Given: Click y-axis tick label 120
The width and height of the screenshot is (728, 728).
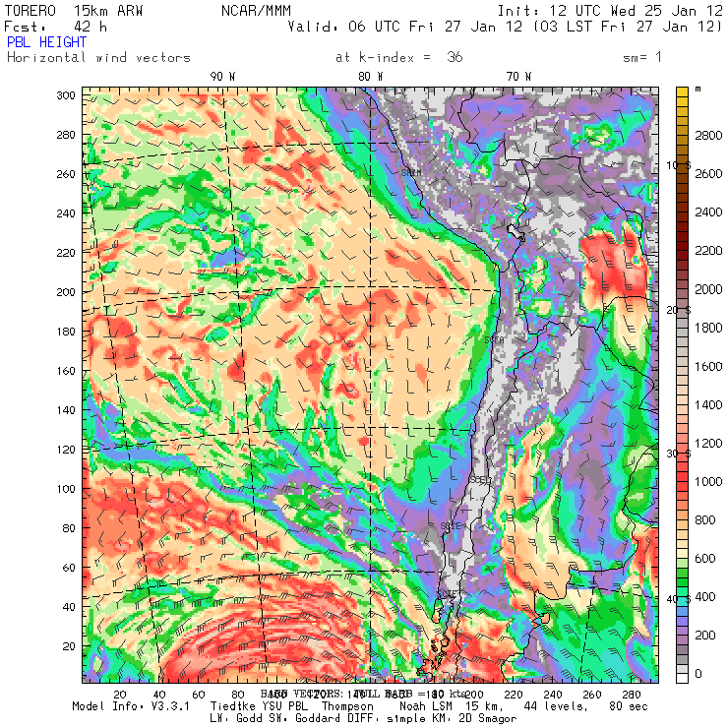Looking at the screenshot, I should 66,450.
